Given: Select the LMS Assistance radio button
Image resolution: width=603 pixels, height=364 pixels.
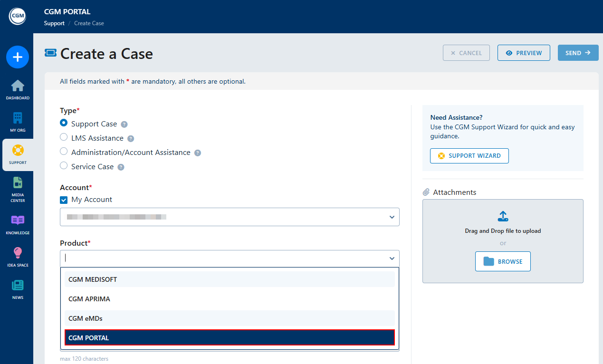Looking at the screenshot, I should point(64,137).
